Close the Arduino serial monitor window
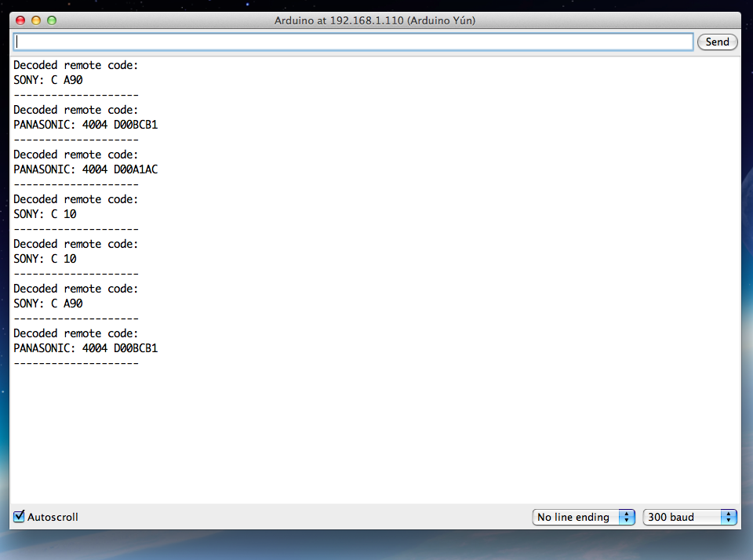Image resolution: width=753 pixels, height=560 pixels. 20,20
